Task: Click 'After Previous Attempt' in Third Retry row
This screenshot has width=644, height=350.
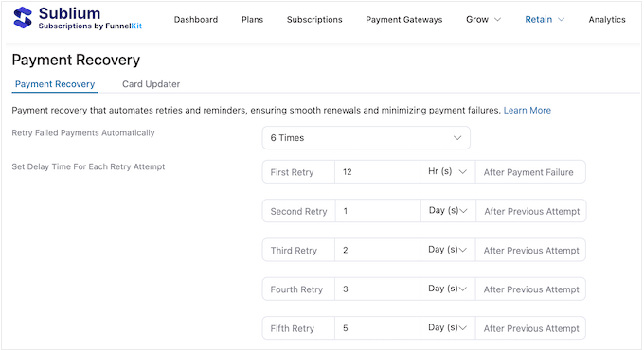Action: coord(531,251)
